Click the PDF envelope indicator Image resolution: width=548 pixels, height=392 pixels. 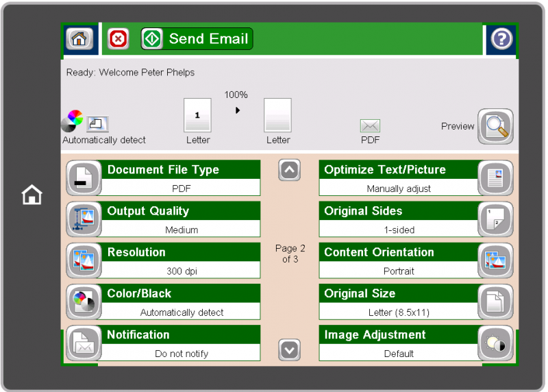click(x=370, y=126)
